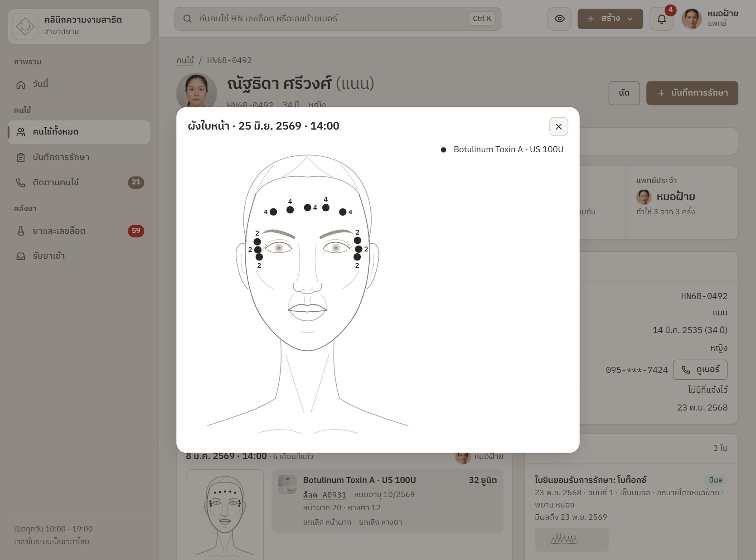Close the face map dialog
The width and height of the screenshot is (756, 560).
click(x=558, y=126)
